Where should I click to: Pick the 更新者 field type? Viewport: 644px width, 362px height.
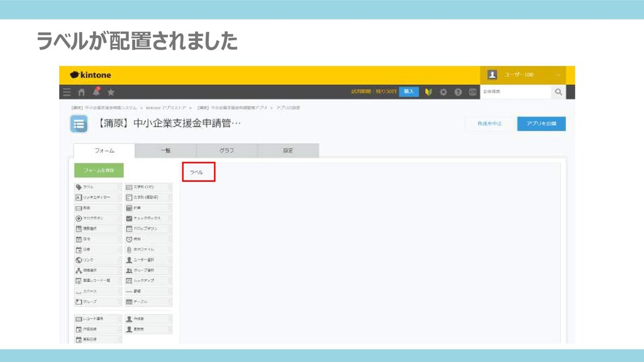coord(148,329)
